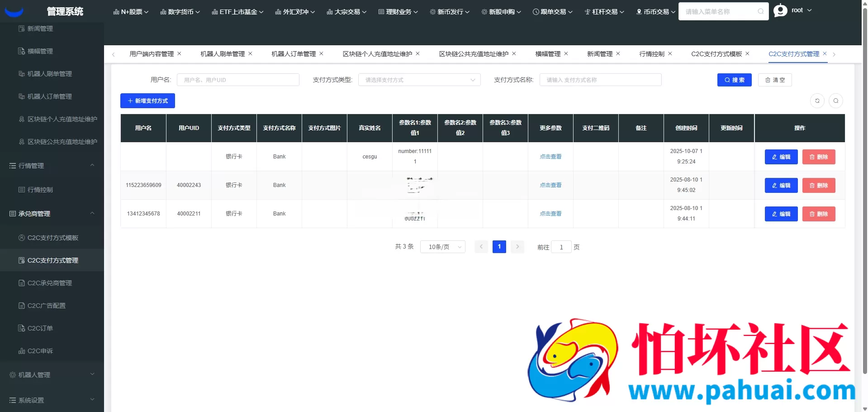Open 大宗交易 top menu

tap(346, 12)
